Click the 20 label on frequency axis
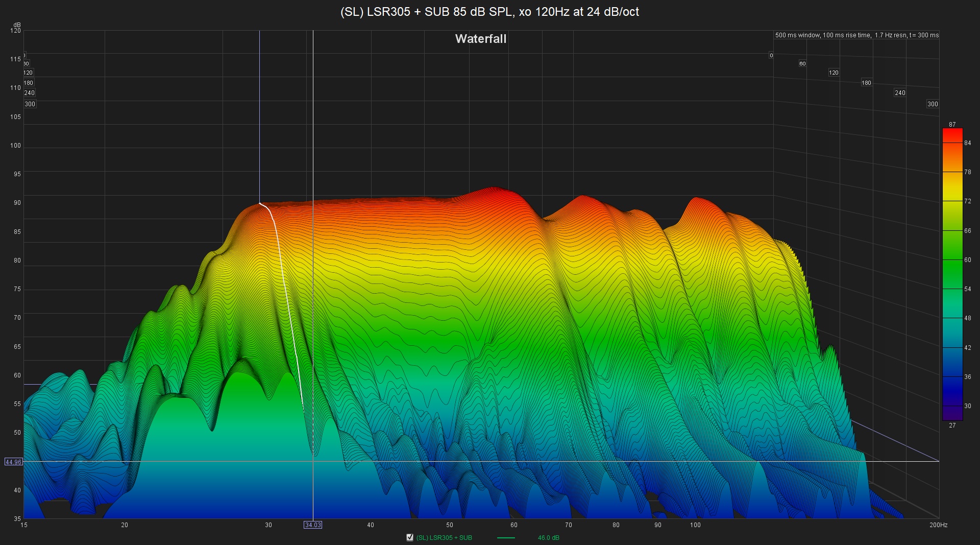The image size is (980, 545). coord(125,525)
